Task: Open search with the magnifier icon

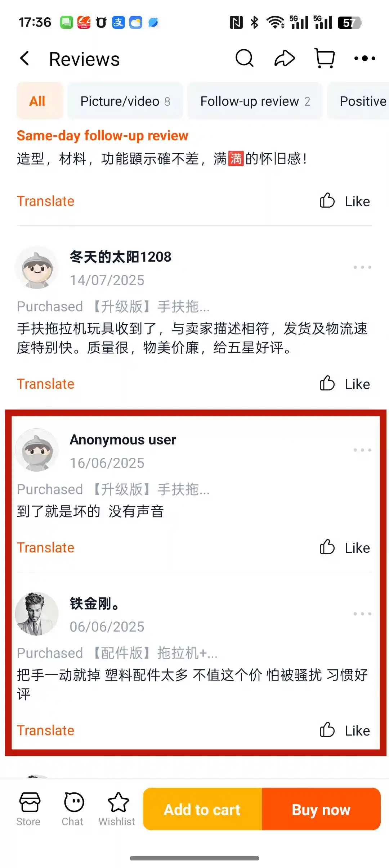Action: point(245,58)
